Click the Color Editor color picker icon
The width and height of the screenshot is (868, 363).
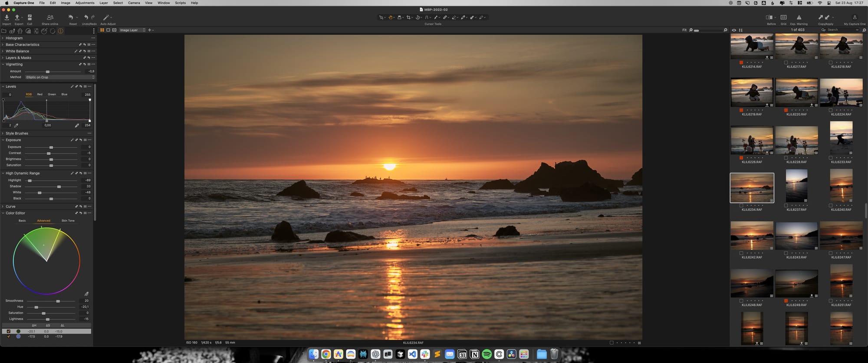click(86, 294)
